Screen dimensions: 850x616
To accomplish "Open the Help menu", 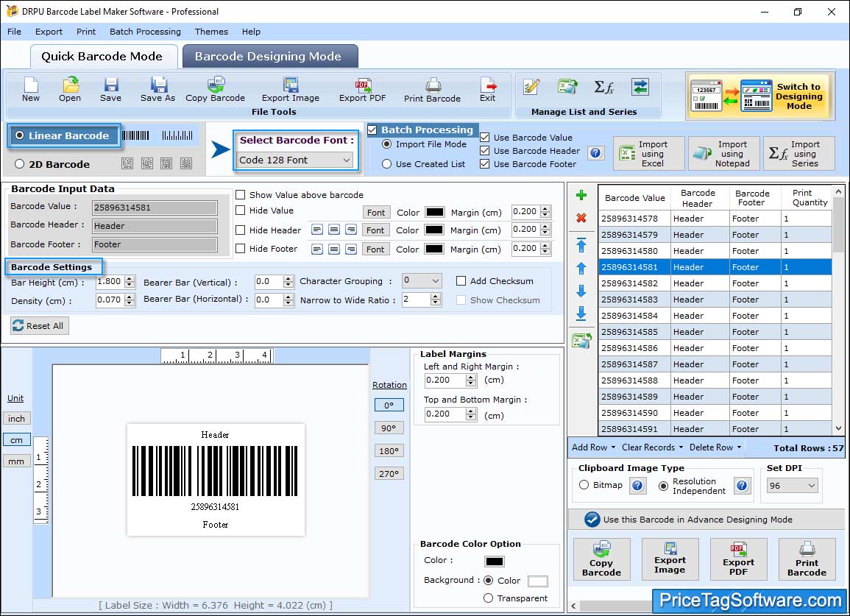I will [x=251, y=32].
